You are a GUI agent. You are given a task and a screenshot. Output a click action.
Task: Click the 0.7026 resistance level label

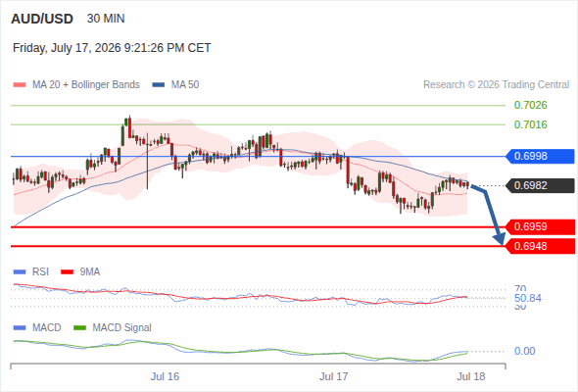530,106
